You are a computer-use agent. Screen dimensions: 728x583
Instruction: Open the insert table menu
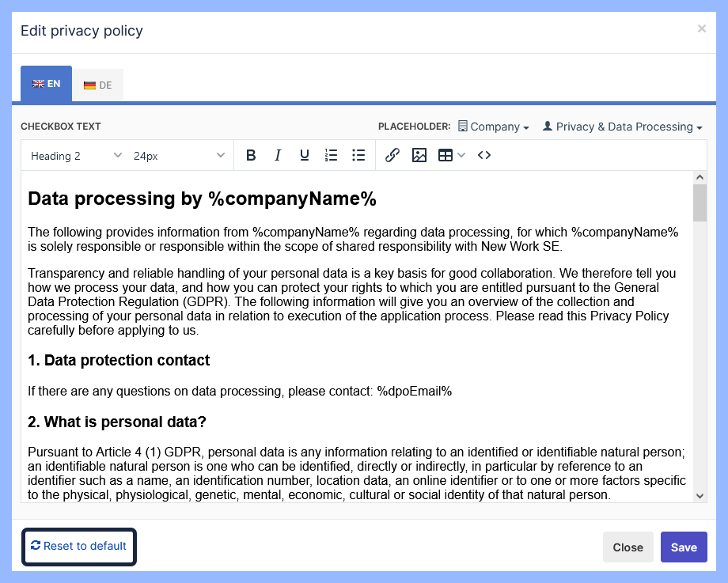pos(451,156)
